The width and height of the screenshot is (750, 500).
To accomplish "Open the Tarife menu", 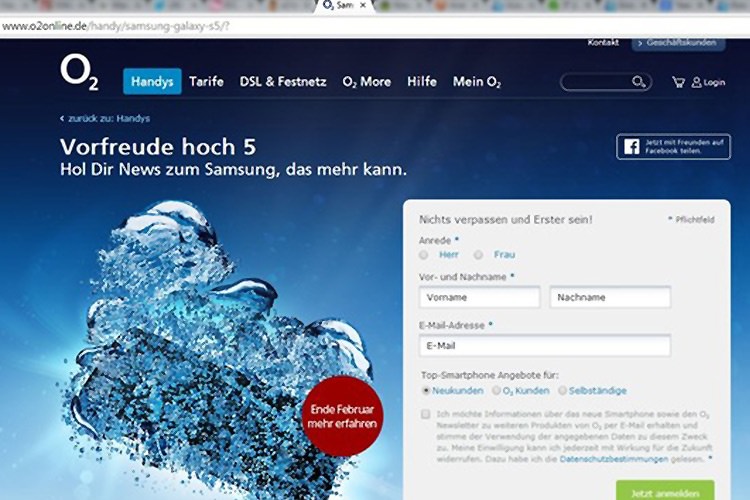I will point(206,82).
